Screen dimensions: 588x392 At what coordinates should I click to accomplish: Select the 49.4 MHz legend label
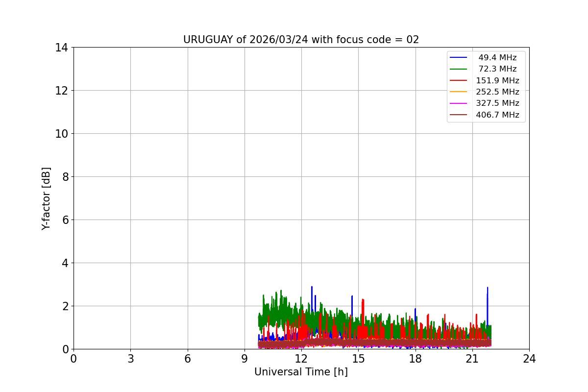coord(497,58)
